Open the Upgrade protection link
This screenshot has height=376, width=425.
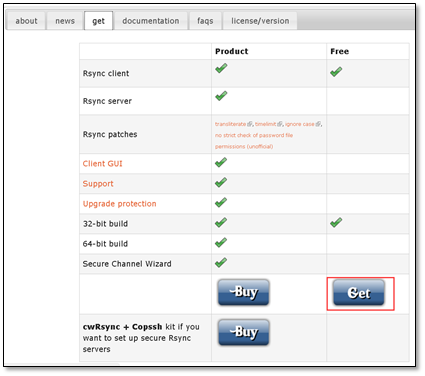tap(119, 204)
